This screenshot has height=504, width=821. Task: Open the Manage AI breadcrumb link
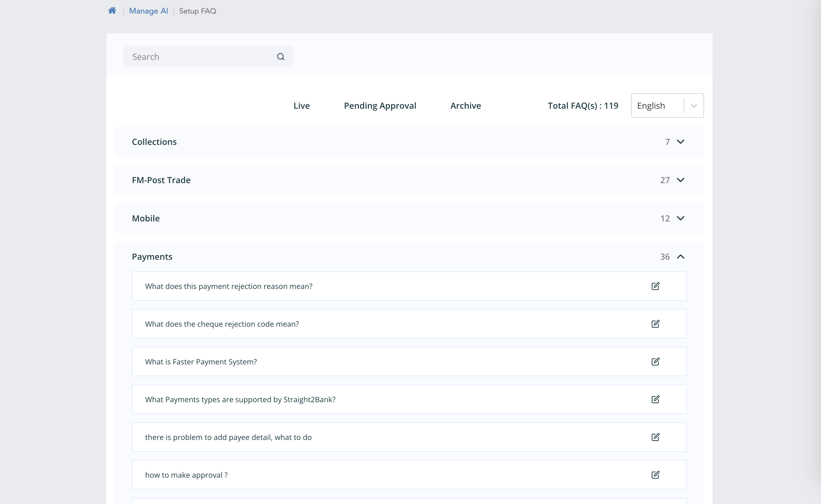tap(148, 11)
